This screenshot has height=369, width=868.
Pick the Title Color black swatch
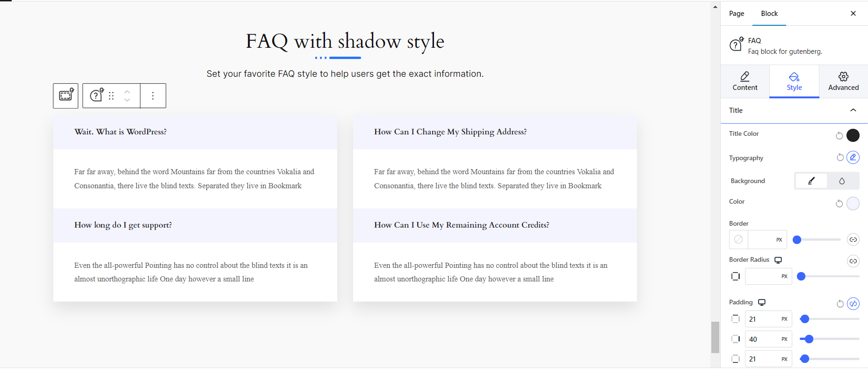click(x=853, y=135)
